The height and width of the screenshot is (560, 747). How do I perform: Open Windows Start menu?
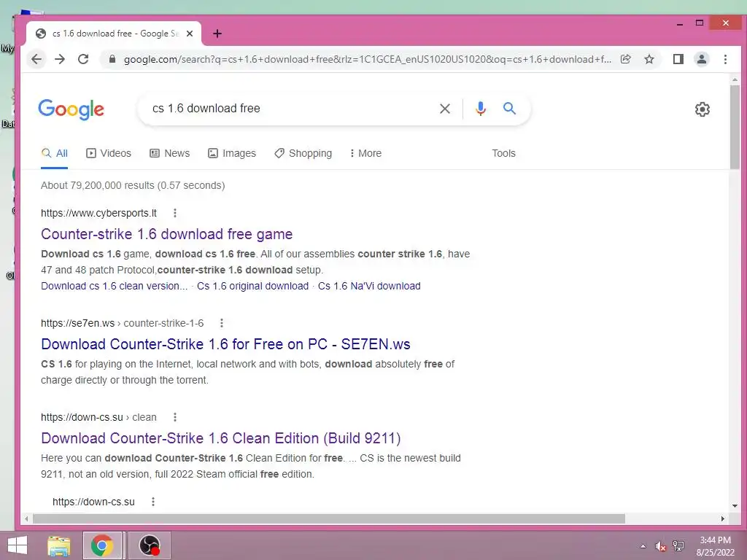click(x=18, y=545)
